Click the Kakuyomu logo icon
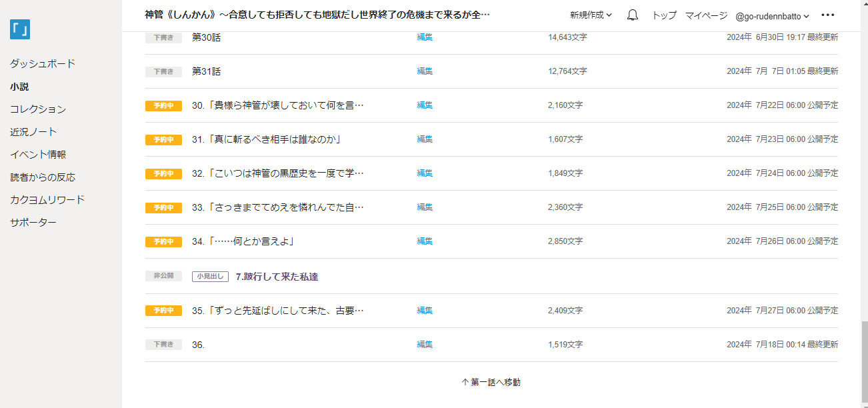This screenshot has width=868, height=408. point(20,29)
